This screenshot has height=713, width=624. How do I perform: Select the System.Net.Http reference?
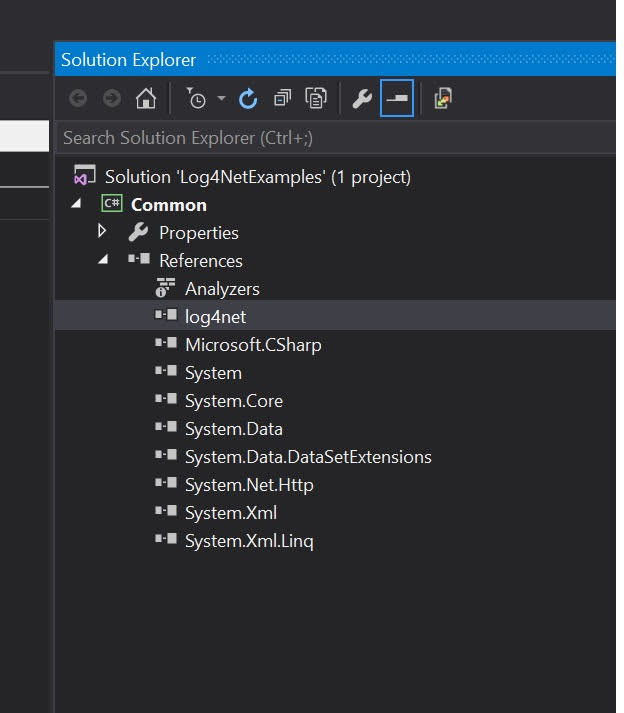[249, 485]
